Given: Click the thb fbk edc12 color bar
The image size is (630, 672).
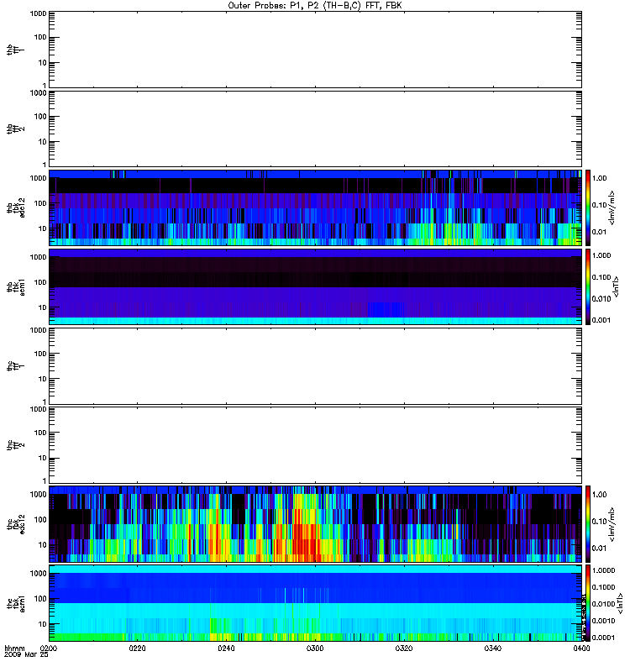Looking at the screenshot, I should point(588,207).
